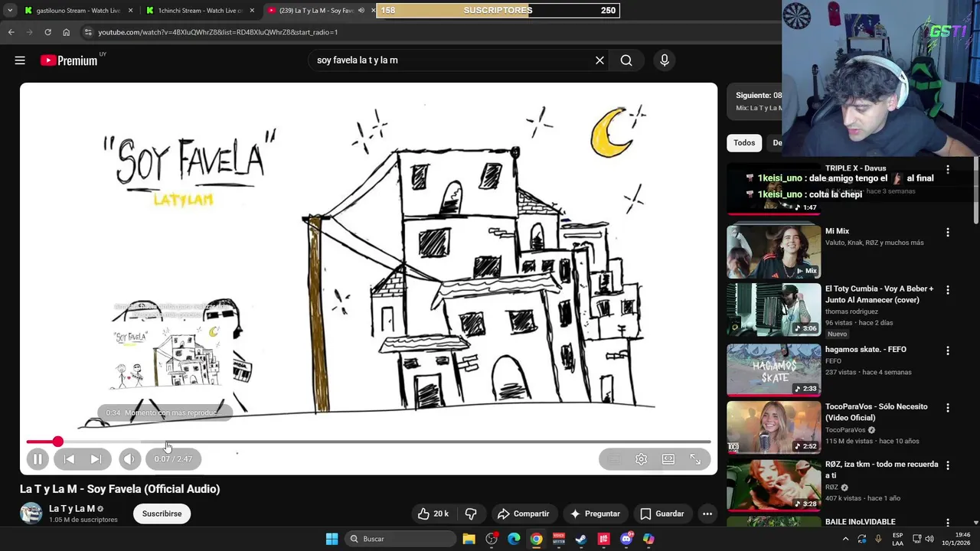
Task: Reload the current page
Action: click(47, 32)
